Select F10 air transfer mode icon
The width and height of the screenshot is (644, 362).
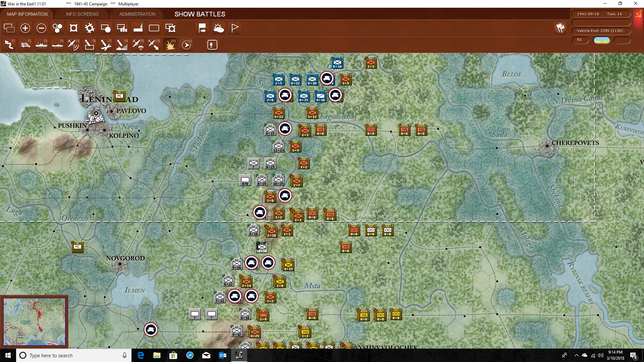click(154, 45)
